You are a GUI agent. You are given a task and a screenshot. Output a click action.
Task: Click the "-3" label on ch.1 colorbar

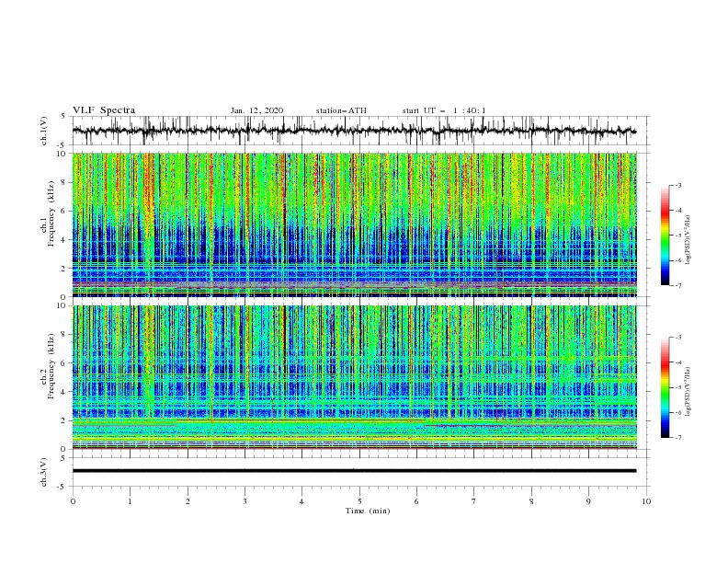678,186
